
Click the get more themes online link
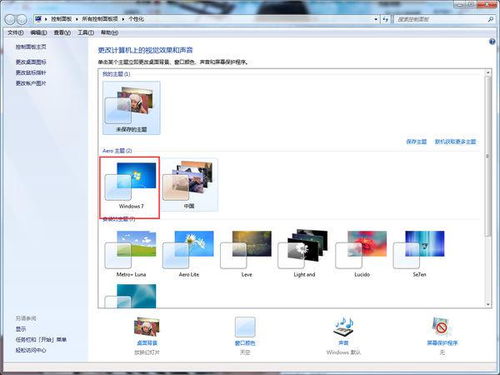455,142
